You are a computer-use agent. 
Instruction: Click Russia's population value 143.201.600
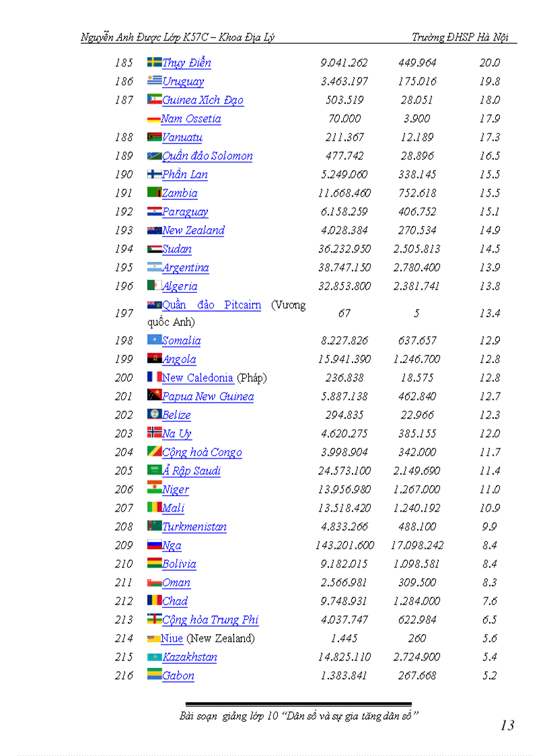[344, 545]
